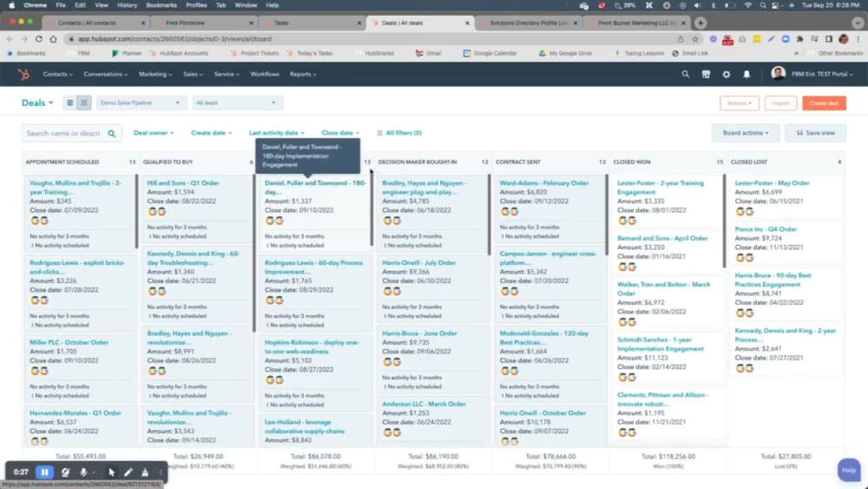Open the Actions dropdown button
This screenshot has height=489, width=868.
(x=739, y=103)
